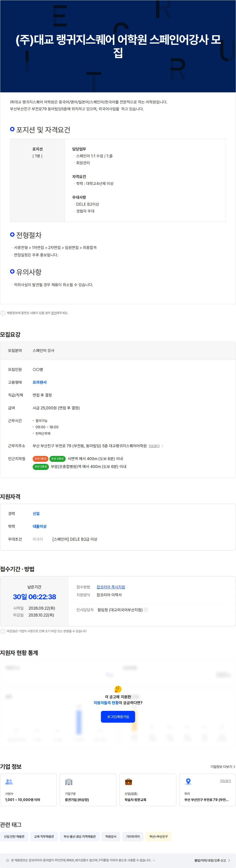Image resolution: width=236 pixels, height=868 pixels.
Task: Open the 프리랜서 employment type link
Action: 40,382
